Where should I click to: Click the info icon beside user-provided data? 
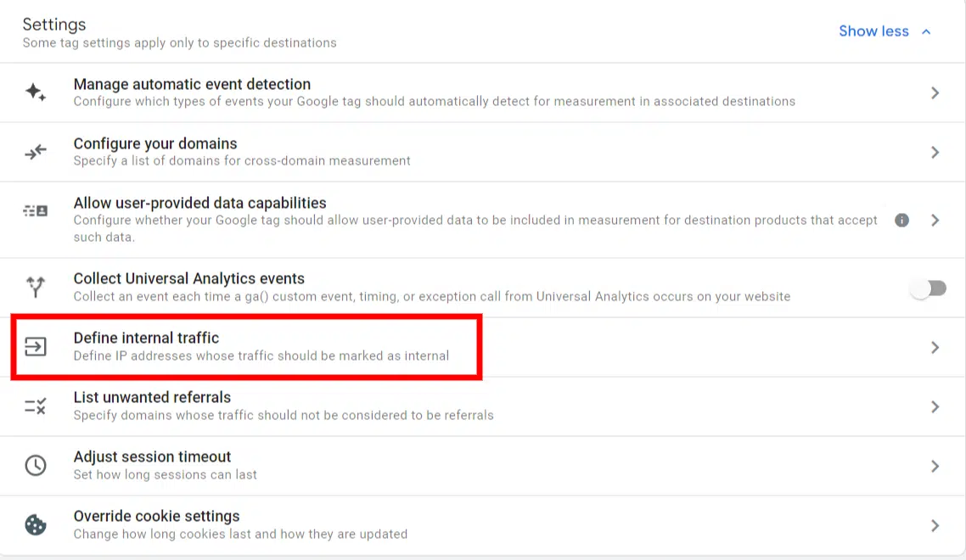pos(901,220)
